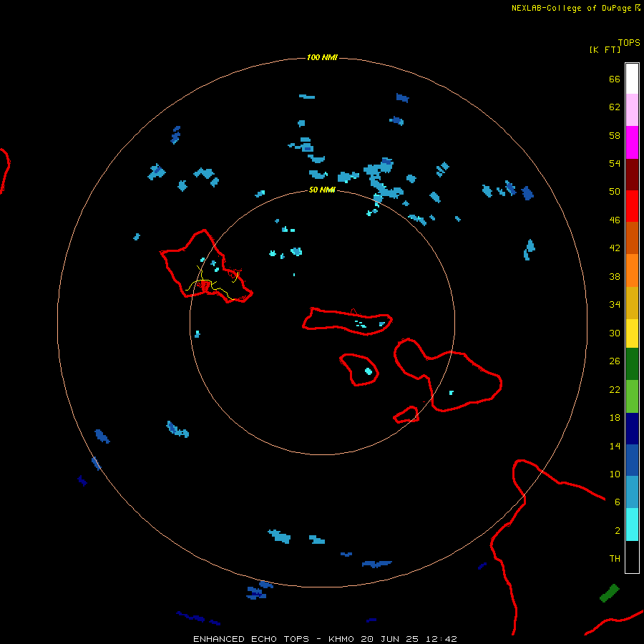Select the dark green legend band

(x=632, y=364)
